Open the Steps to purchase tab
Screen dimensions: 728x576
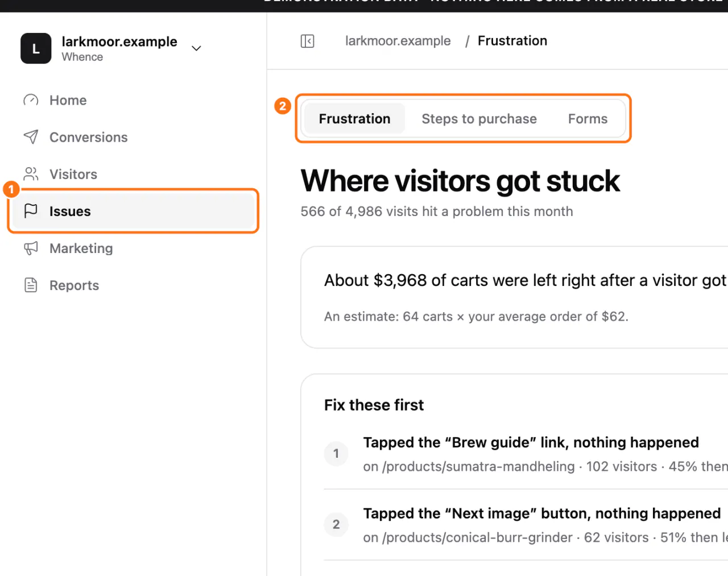click(x=479, y=119)
